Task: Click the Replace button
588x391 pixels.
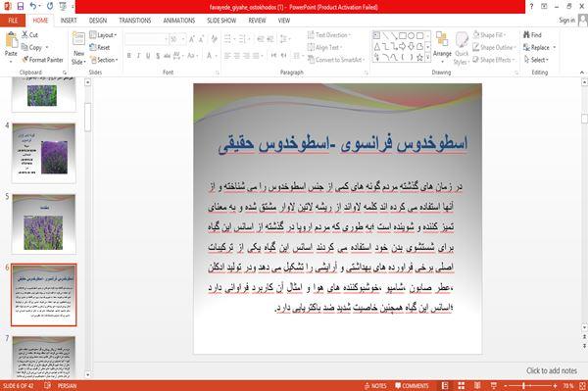Action: tap(536, 47)
